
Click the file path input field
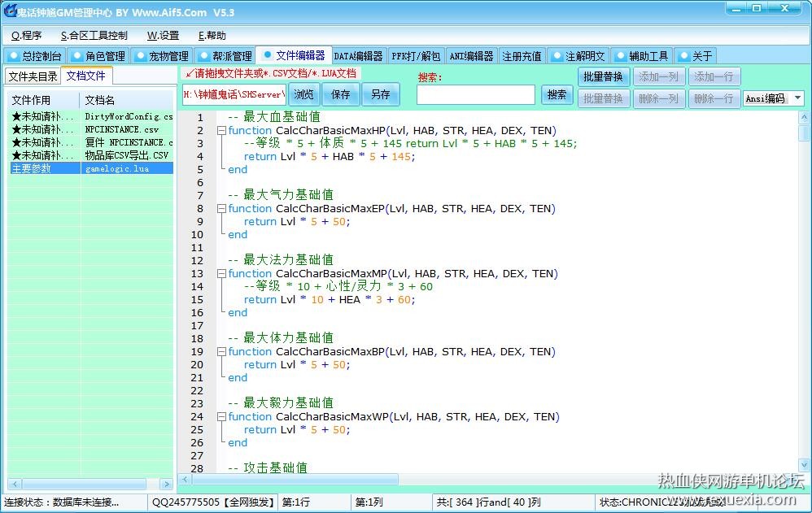[x=234, y=95]
